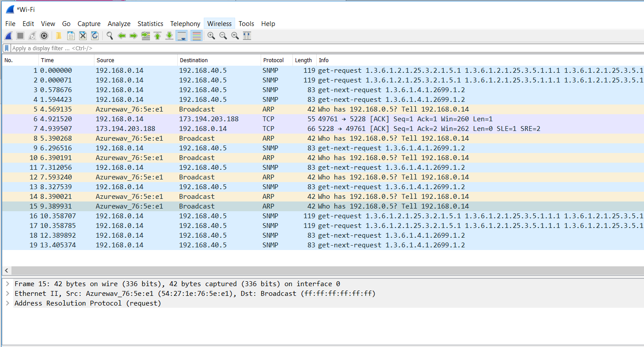Image resolution: width=644 pixels, height=347 pixels.
Task: Expand the Frame 15 details
Action: (x=8, y=284)
